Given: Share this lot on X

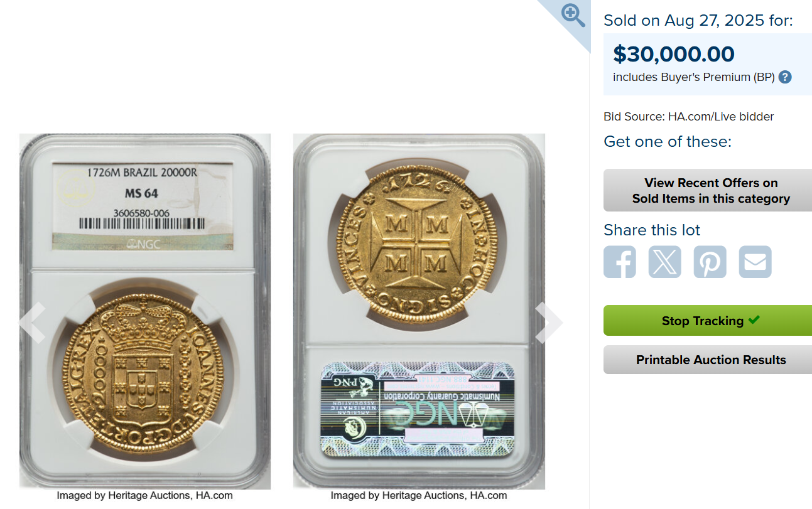Looking at the screenshot, I should point(665,262).
